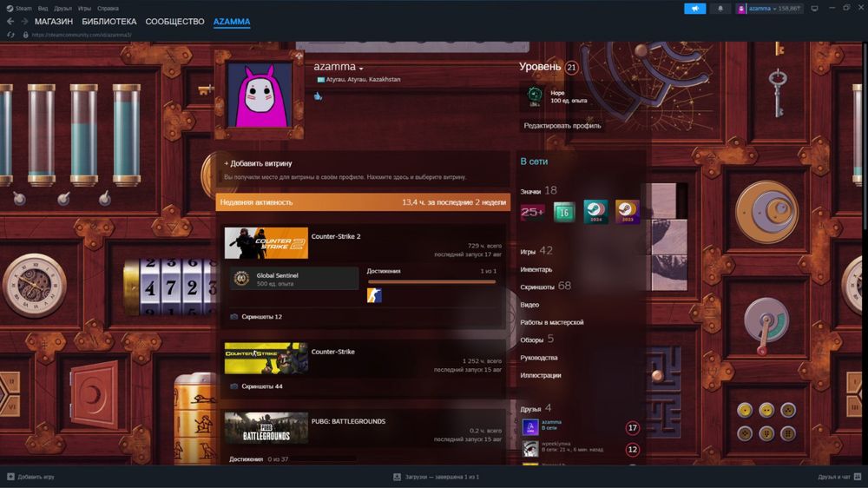Open the notifications bell

(x=720, y=9)
